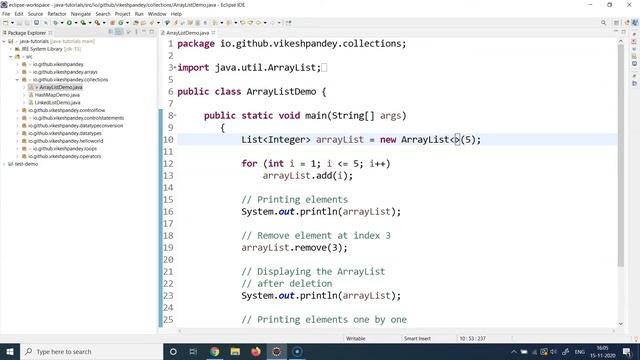Open the Windows Start menu
The height and width of the screenshot is (360, 640).
click(10, 351)
